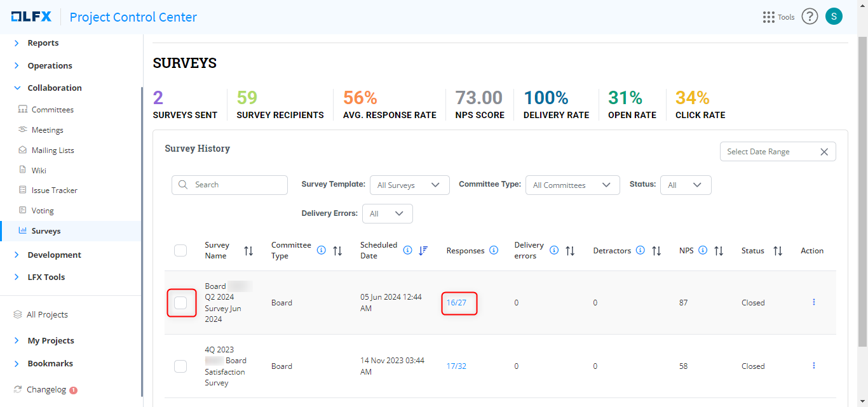
Task: Sort by NPS column arrows
Action: tap(719, 251)
